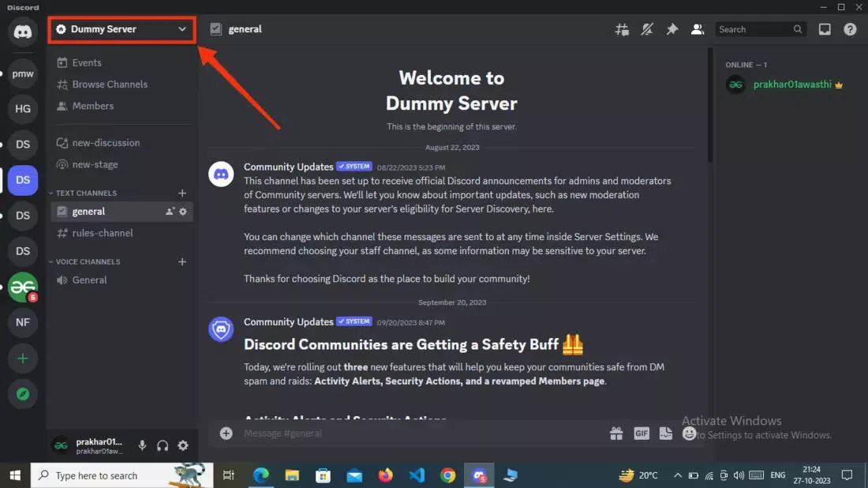Toggle notification settings bell icon
The width and height of the screenshot is (868, 488).
point(646,29)
